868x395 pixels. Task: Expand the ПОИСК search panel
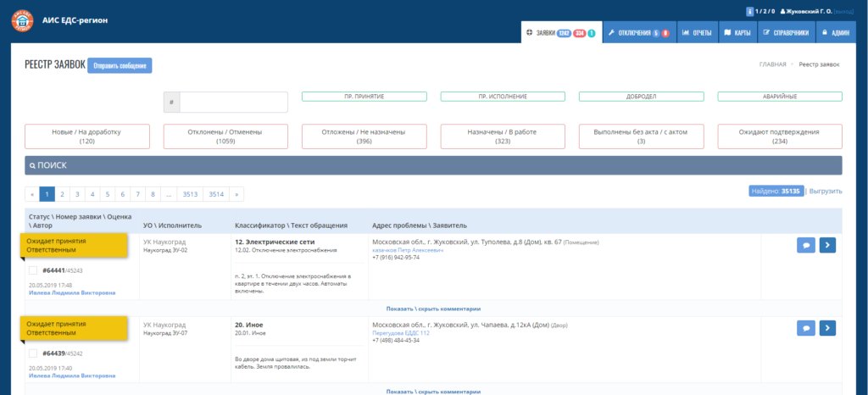pos(433,165)
